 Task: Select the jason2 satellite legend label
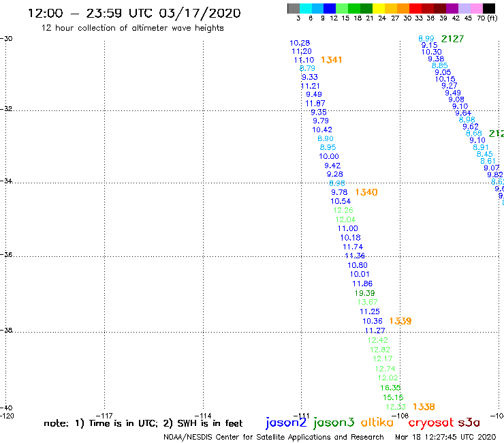pos(286,423)
